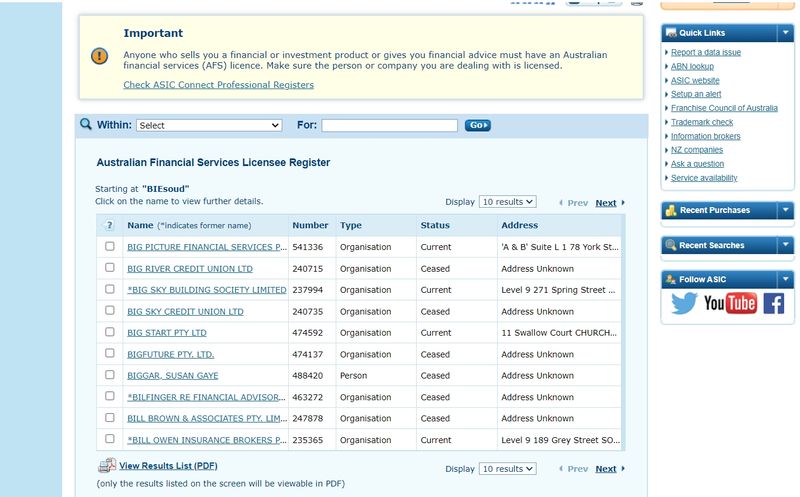Tick checkbox for BIGFUTURE PTY. LTD.
Image resolution: width=800 pixels, height=497 pixels.
pos(110,353)
